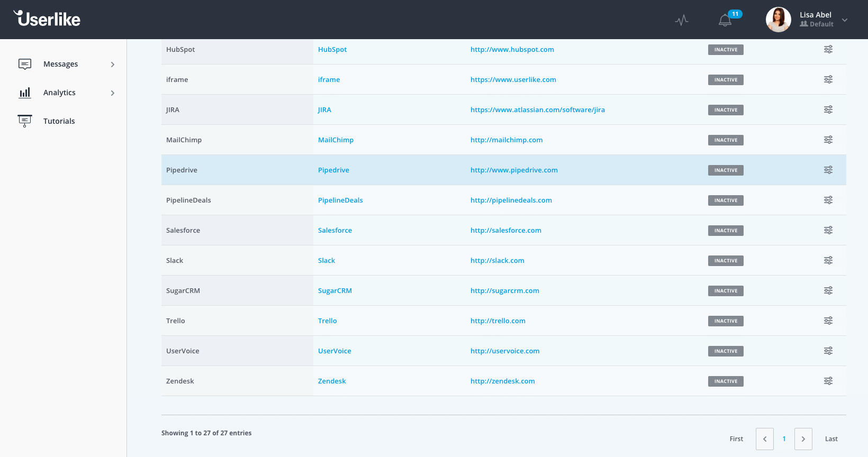Screen dimensions: 868x457
Task: Open settings icon for Slack row
Action: pyautogui.click(x=828, y=260)
